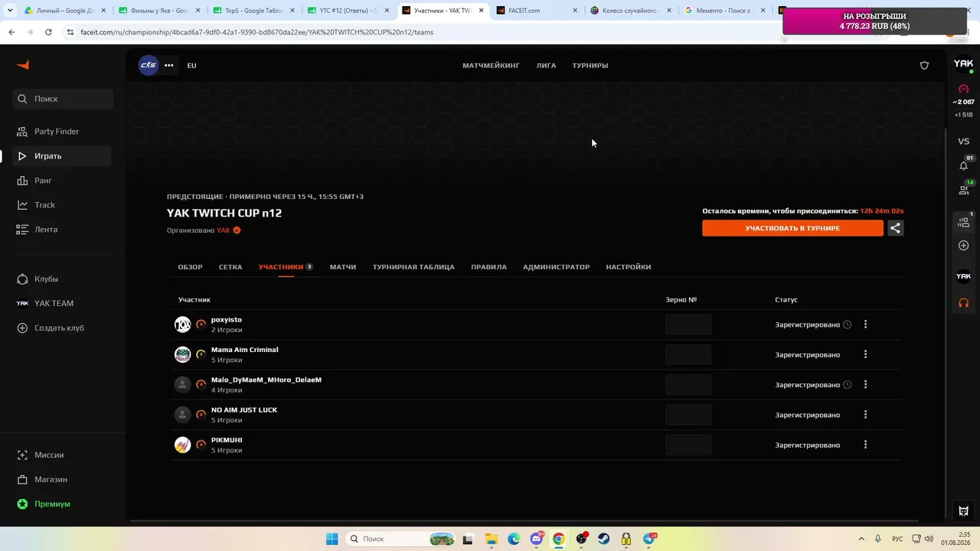The height and width of the screenshot is (551, 980).
Task: Open team Mama Aim Criminal
Action: click(x=245, y=350)
